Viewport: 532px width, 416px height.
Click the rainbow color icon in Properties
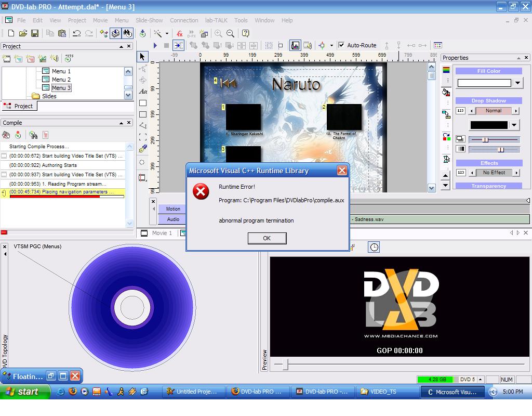(x=446, y=70)
